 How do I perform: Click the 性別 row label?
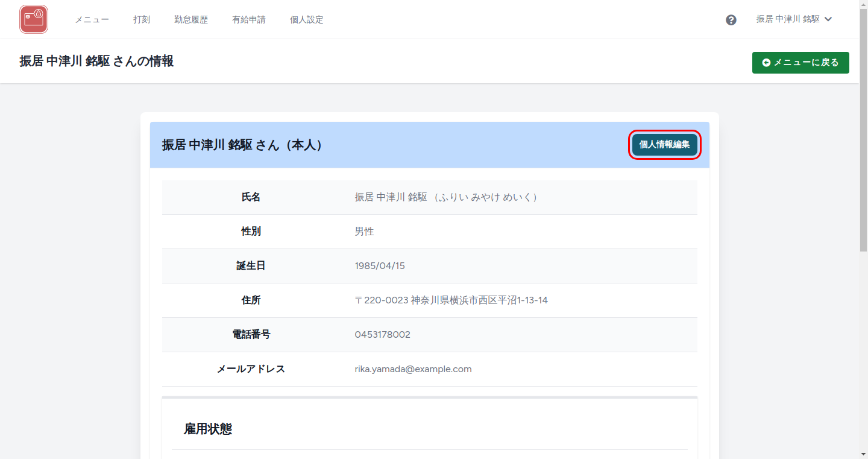[251, 232]
